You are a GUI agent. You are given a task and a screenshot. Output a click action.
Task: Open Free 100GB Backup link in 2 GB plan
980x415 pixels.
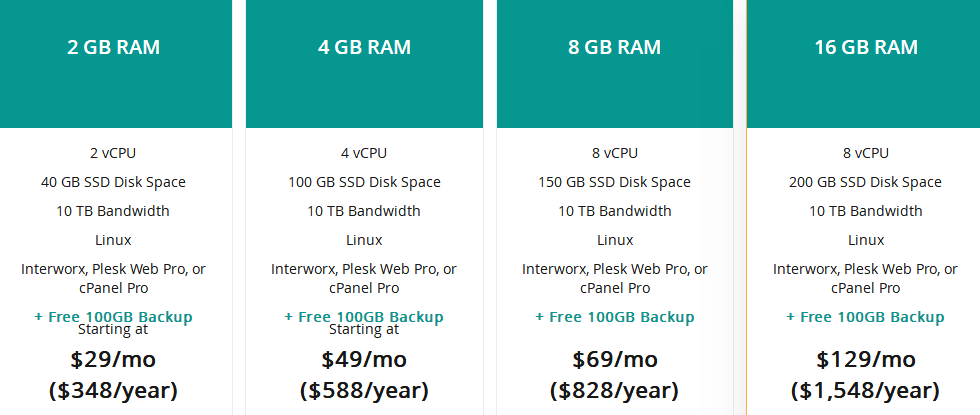(113, 316)
